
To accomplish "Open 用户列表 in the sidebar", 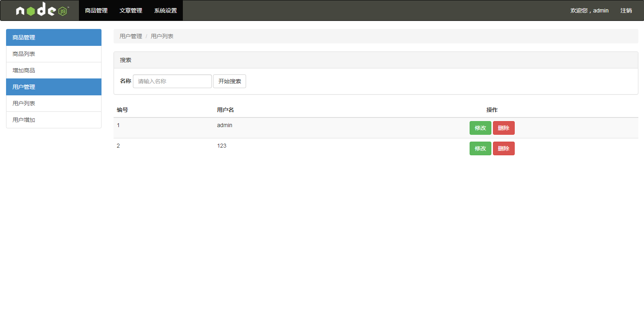I will tap(54, 103).
